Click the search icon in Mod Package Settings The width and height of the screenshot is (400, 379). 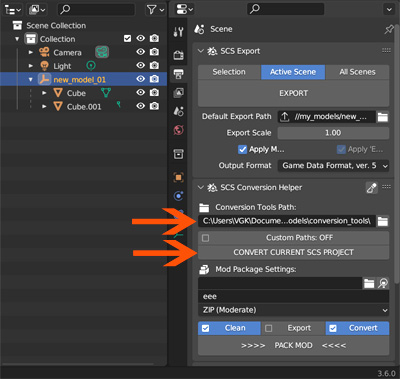click(383, 283)
